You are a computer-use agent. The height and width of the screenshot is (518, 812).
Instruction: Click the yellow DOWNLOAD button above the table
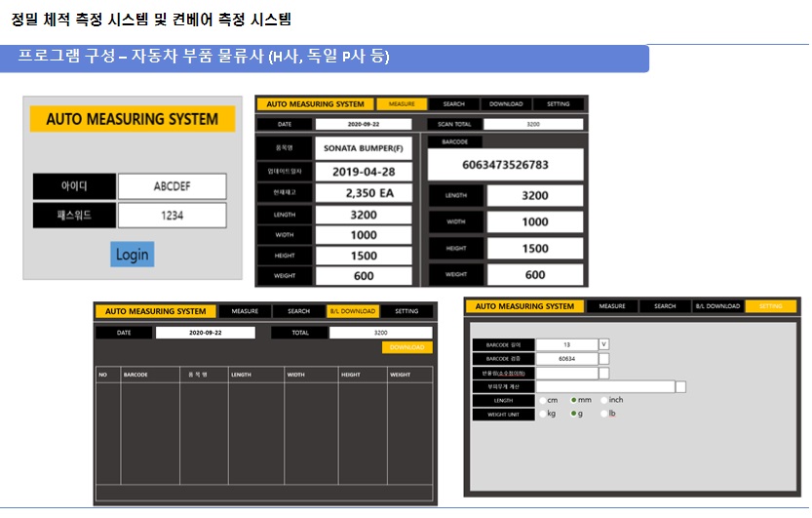pyautogui.click(x=406, y=347)
